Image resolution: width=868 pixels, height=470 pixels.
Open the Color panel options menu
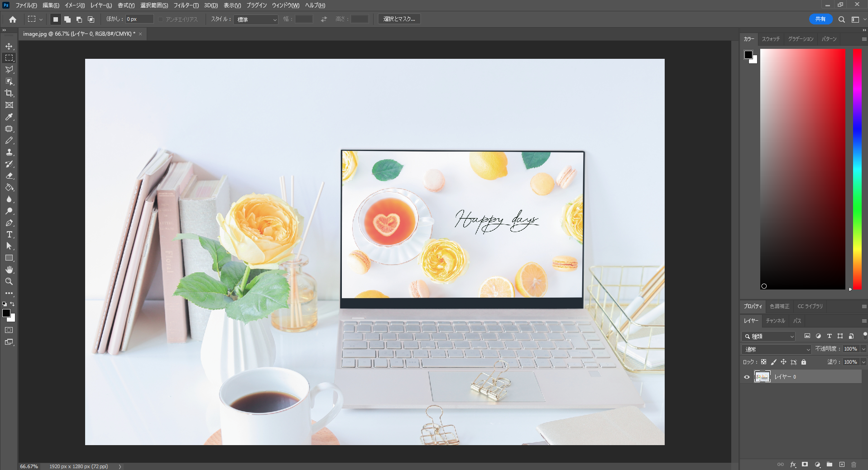pos(864,39)
